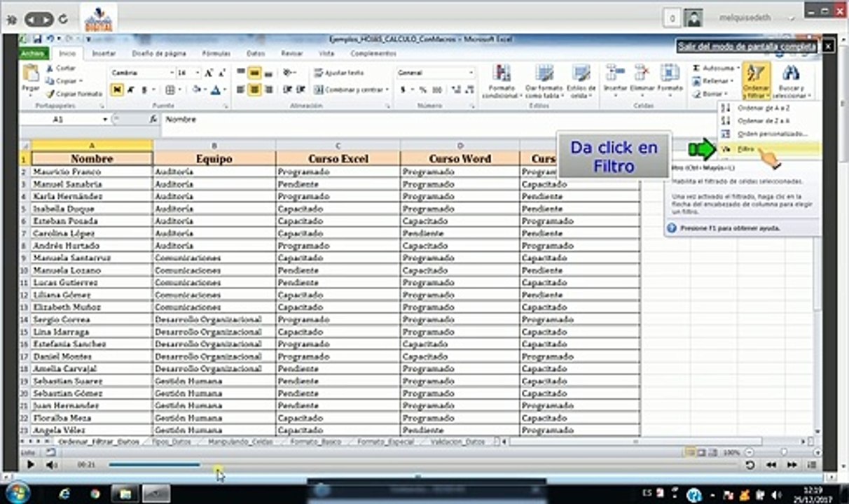Toggle middle vertical alignment
The width and height of the screenshot is (849, 504).
(x=254, y=72)
